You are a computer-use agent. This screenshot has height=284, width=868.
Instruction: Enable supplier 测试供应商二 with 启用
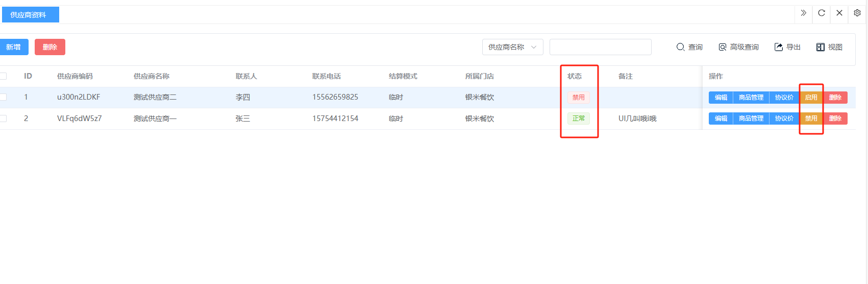[811, 98]
